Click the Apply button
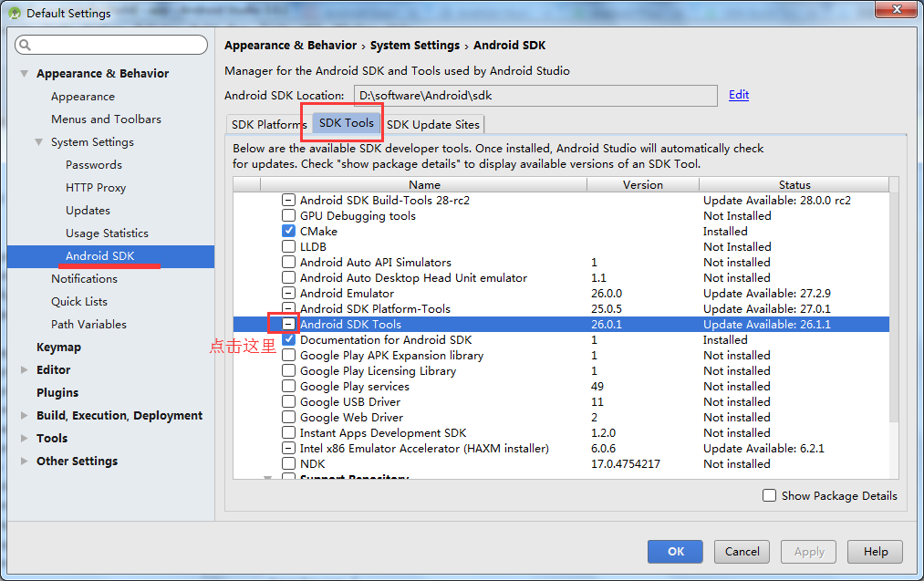This screenshot has height=581, width=924. click(x=808, y=552)
